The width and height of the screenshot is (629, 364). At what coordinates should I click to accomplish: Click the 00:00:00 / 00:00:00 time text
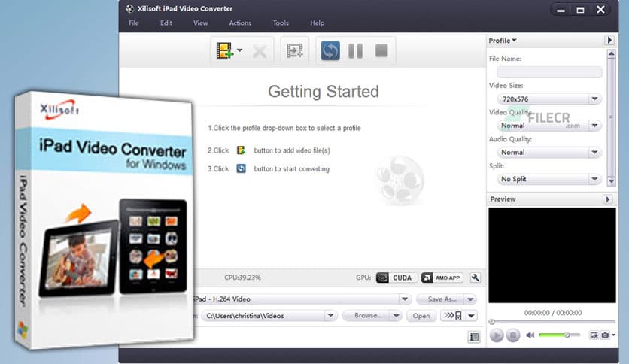point(553,313)
